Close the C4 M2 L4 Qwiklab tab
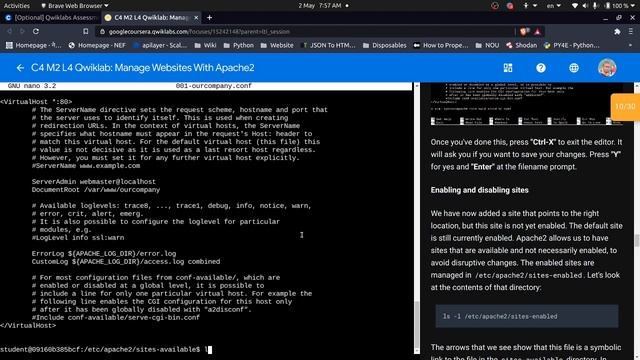 (x=196, y=18)
